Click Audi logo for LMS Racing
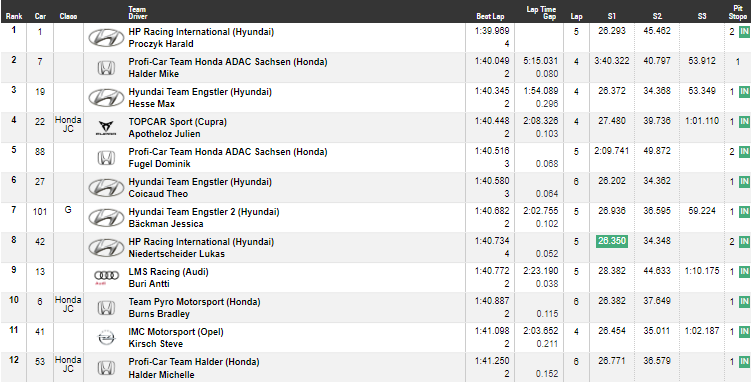This screenshot has height=382, width=753. click(x=106, y=277)
